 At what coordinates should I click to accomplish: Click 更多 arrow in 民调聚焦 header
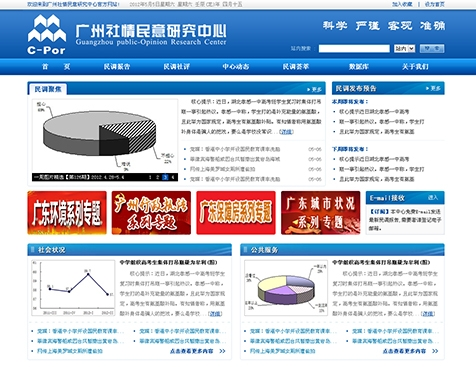(x=314, y=89)
